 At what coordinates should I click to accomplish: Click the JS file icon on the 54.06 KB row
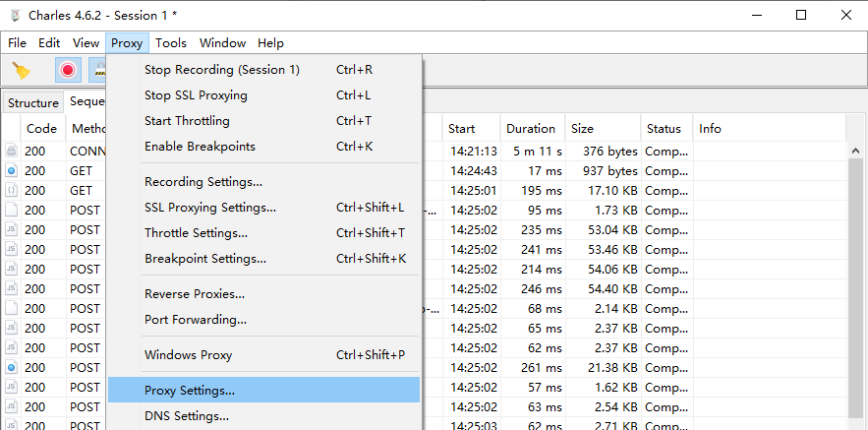point(11,269)
